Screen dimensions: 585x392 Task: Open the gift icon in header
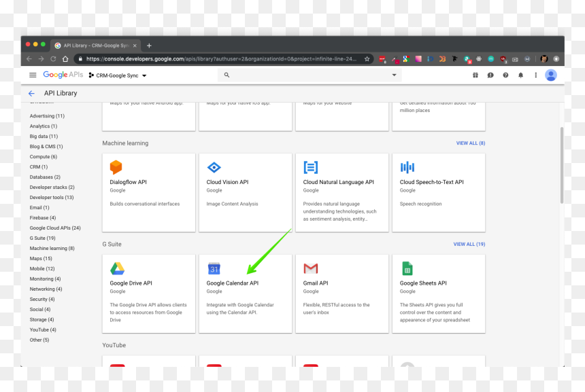pos(475,75)
